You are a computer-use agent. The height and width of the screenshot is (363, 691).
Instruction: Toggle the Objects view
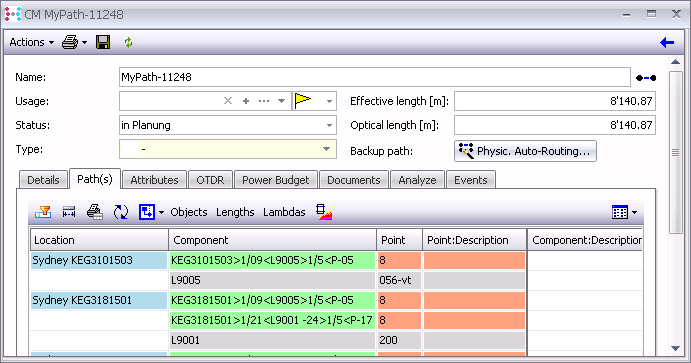[189, 212]
